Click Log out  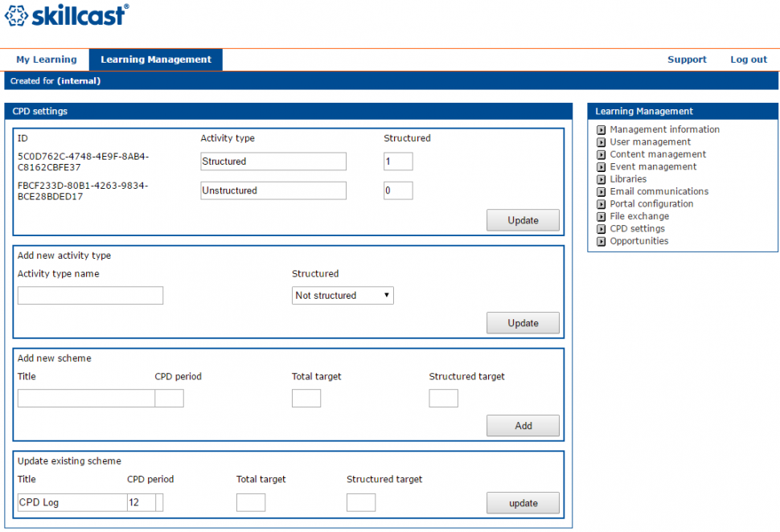point(748,59)
